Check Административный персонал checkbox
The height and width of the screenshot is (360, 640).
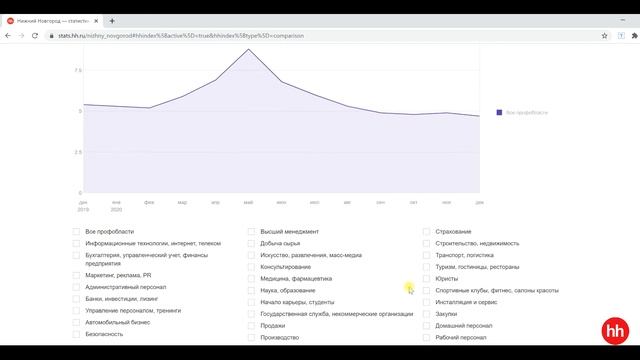pyautogui.click(x=76, y=287)
